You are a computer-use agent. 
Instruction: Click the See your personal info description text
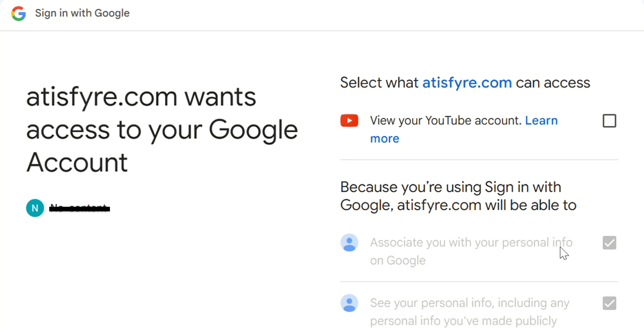coord(470,312)
